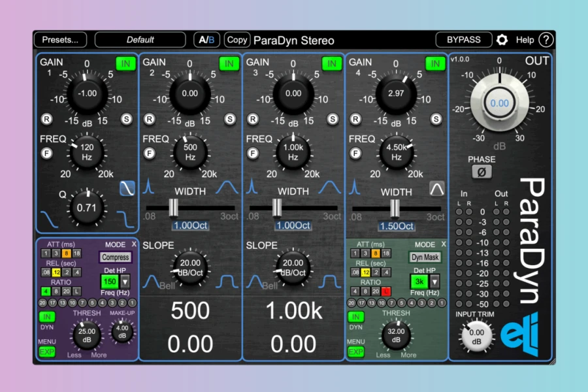
Task: Toggle band 4 EXP menu button
Action: point(356,352)
